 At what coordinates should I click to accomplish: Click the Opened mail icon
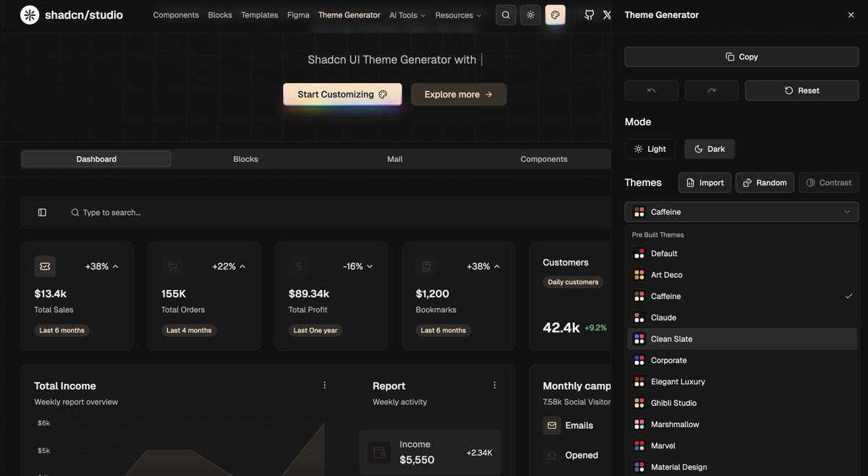552,455
